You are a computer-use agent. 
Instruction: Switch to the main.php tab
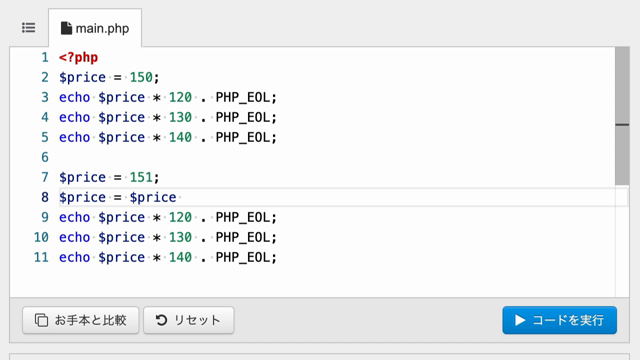[x=95, y=28]
